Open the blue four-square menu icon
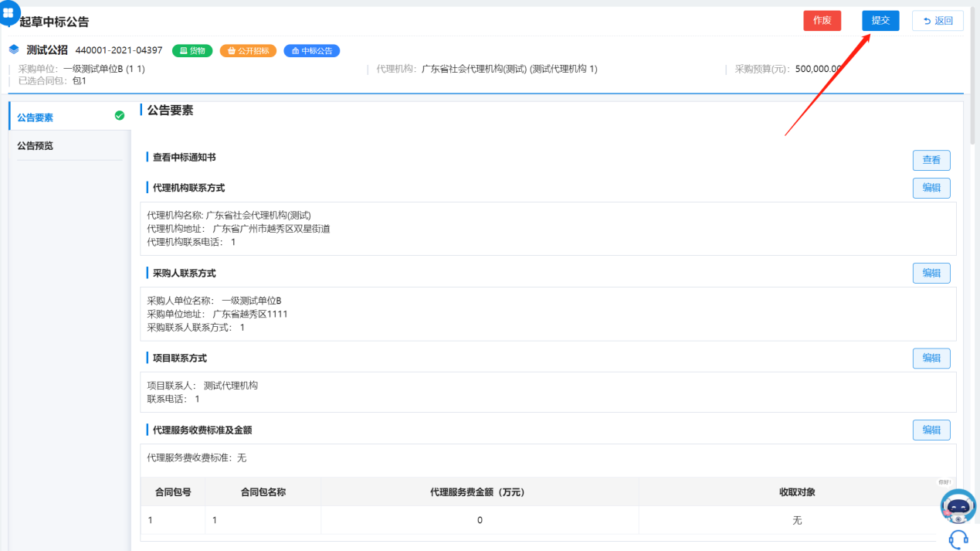 pos(8,13)
